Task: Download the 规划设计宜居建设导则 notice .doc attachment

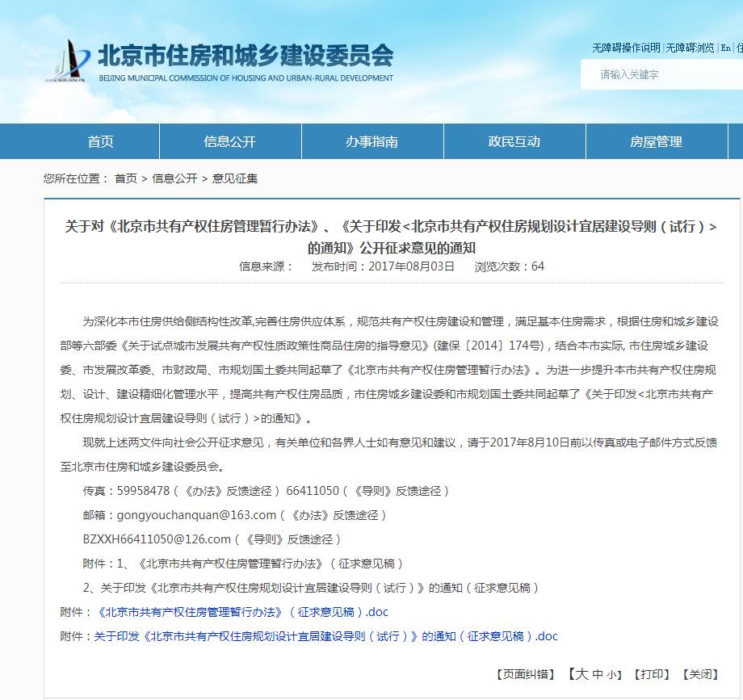Action: (x=325, y=636)
